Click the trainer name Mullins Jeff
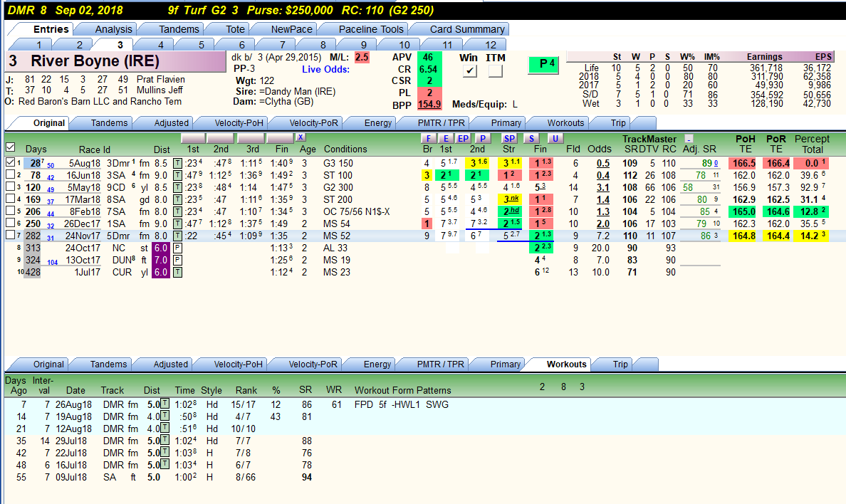846x504 pixels. click(x=160, y=90)
